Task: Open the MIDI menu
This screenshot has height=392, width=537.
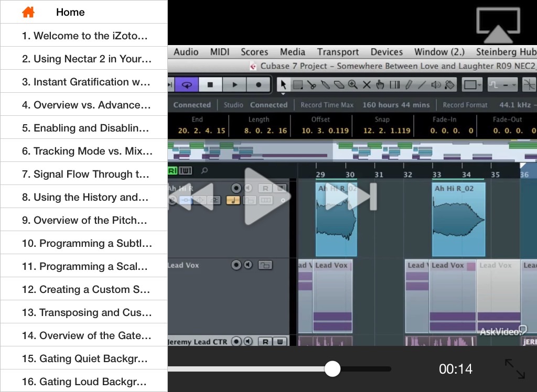Action: [220, 52]
